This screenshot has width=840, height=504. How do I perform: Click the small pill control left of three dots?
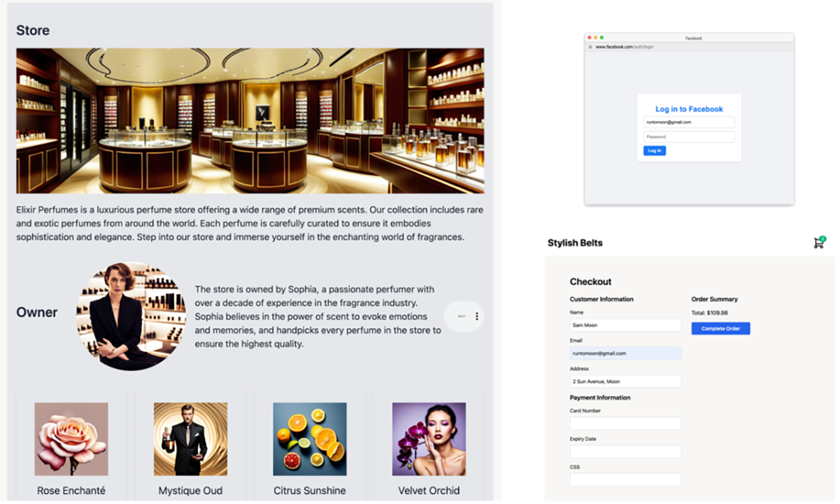[461, 316]
